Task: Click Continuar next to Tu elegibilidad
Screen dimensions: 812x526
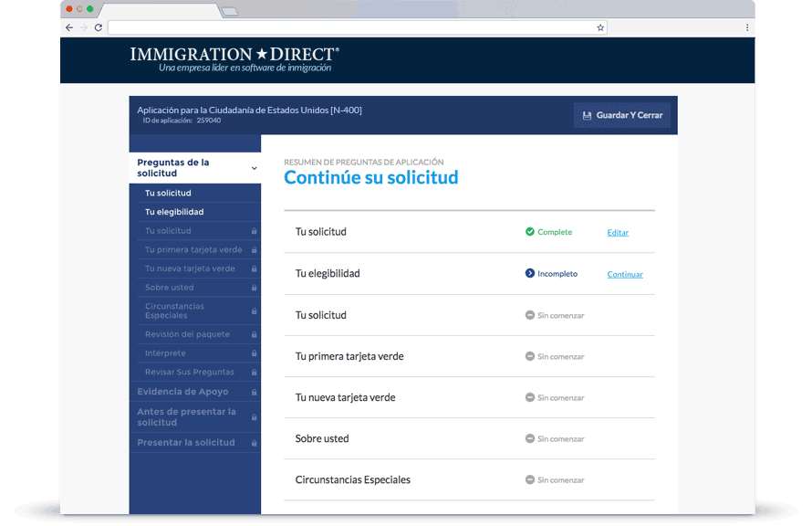Action: 625,274
